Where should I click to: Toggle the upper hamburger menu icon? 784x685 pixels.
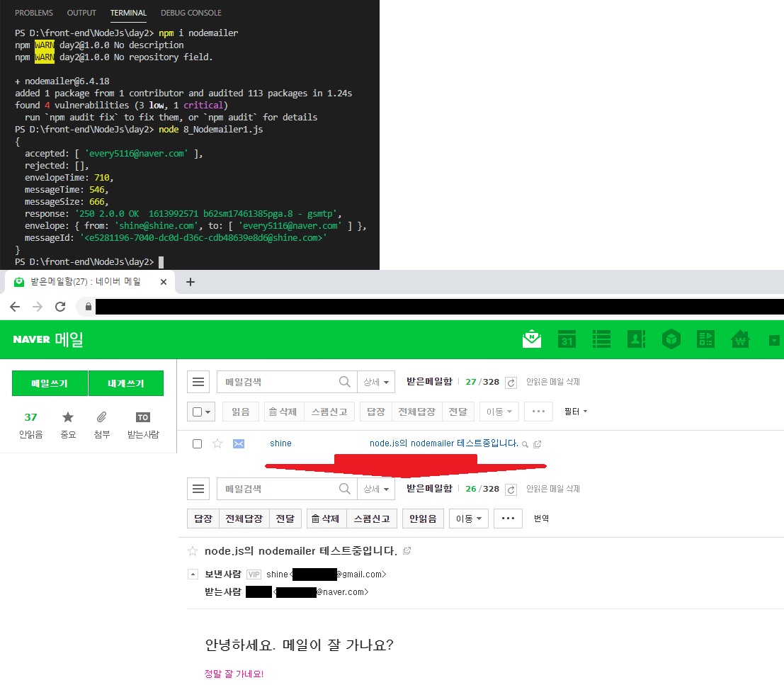(198, 382)
